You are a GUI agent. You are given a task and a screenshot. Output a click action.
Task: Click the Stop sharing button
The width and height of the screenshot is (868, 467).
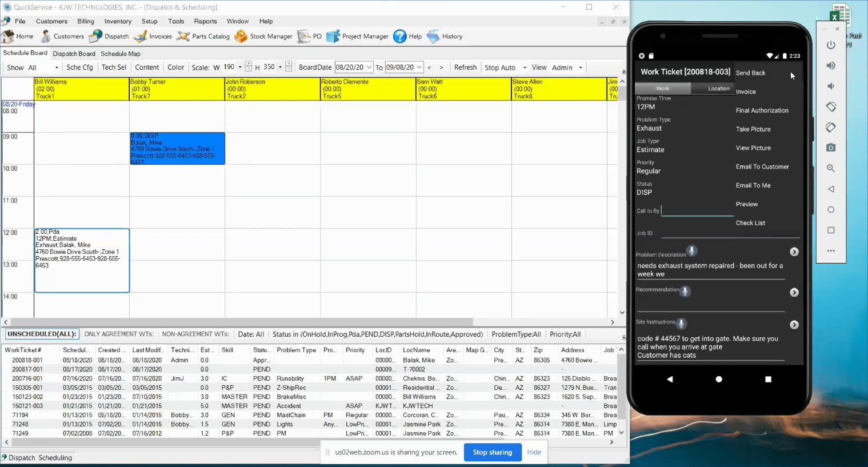(492, 452)
